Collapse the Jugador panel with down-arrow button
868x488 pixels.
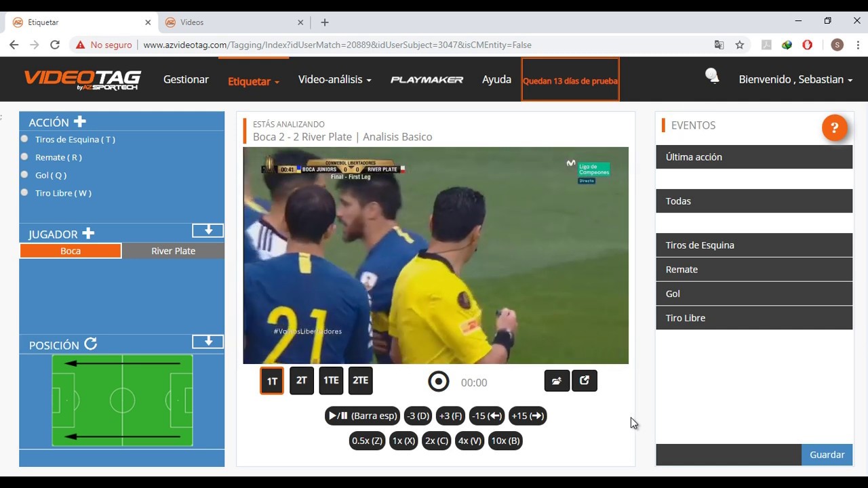click(x=208, y=230)
